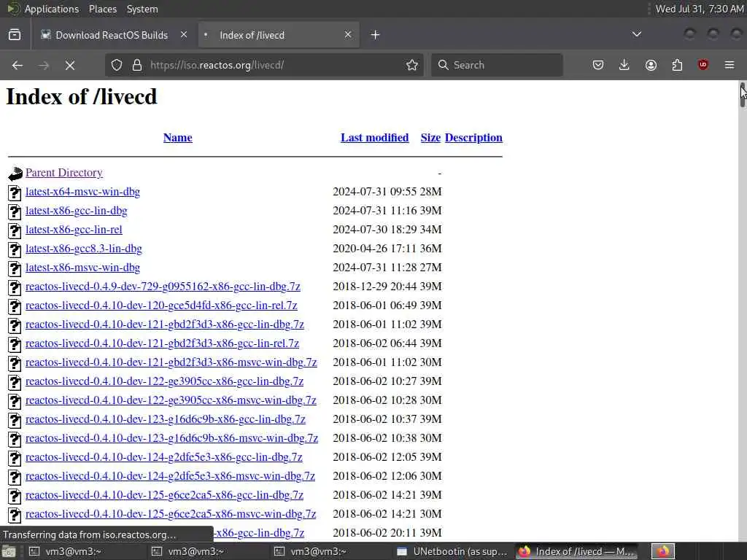Click the clock showing Wed Jul 31
The image size is (747, 560).
699,9
